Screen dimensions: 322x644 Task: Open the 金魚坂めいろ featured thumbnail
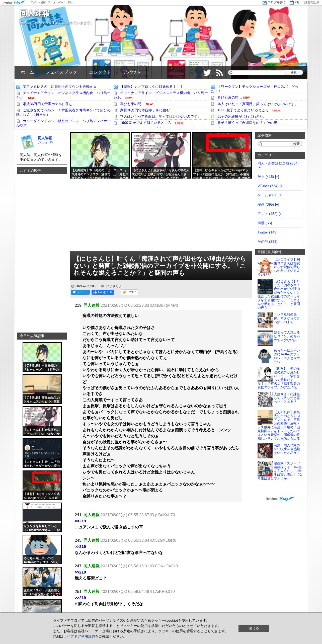[161, 155]
